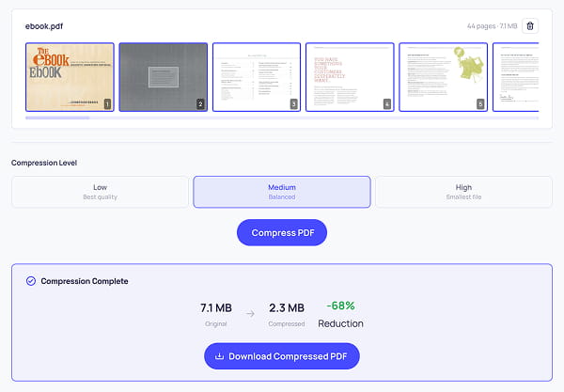Open page 4 red-text thumbnail
This screenshot has height=392, width=564.
click(x=350, y=77)
